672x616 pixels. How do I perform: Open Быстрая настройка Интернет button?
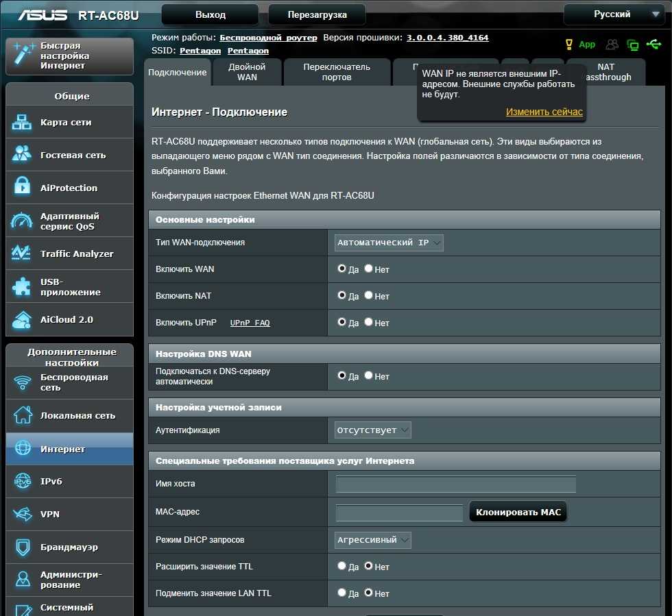[69, 56]
